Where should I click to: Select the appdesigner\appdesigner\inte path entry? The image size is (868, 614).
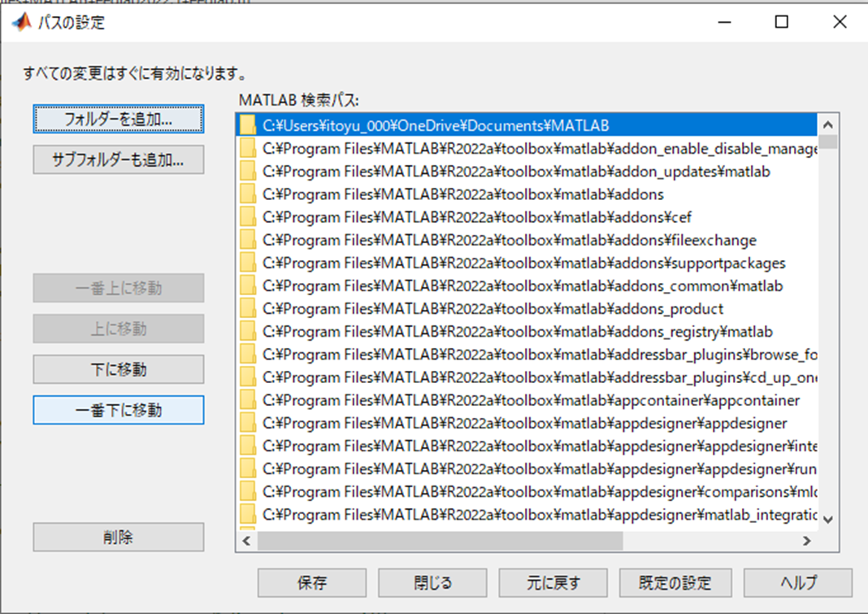(527, 446)
